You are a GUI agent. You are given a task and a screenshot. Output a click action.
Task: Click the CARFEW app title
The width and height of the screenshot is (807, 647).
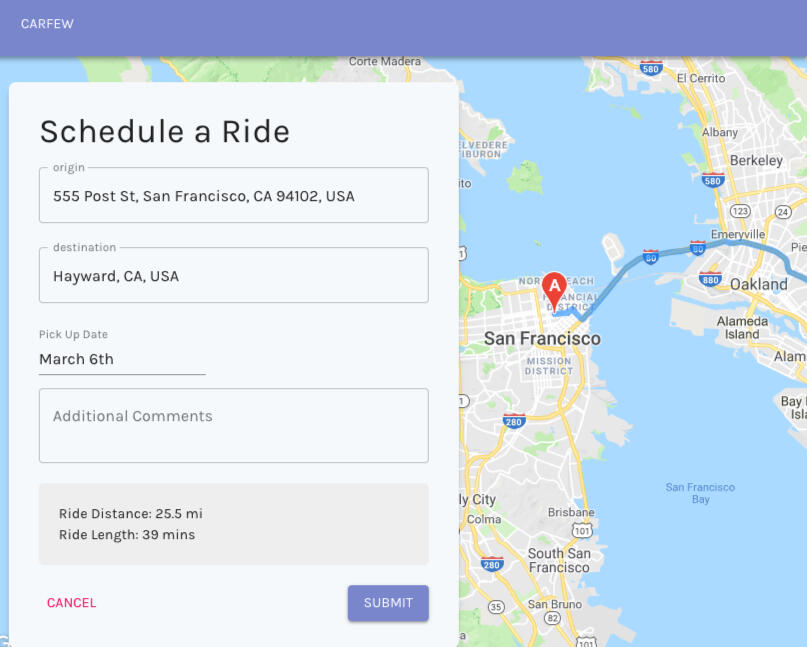(x=47, y=23)
